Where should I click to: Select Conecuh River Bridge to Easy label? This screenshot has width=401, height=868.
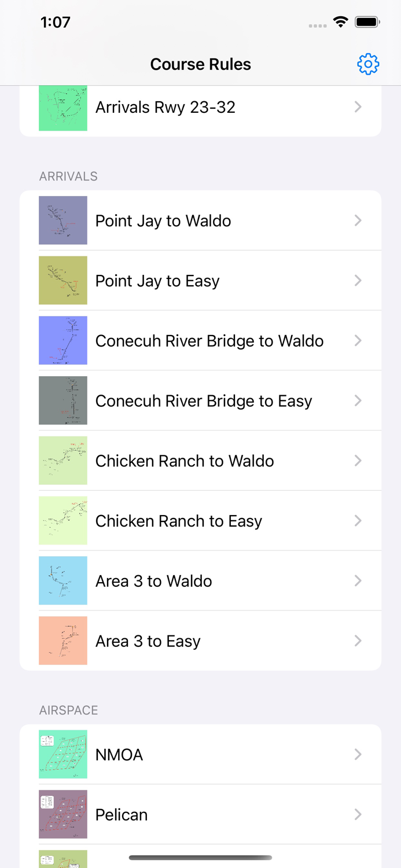click(204, 401)
